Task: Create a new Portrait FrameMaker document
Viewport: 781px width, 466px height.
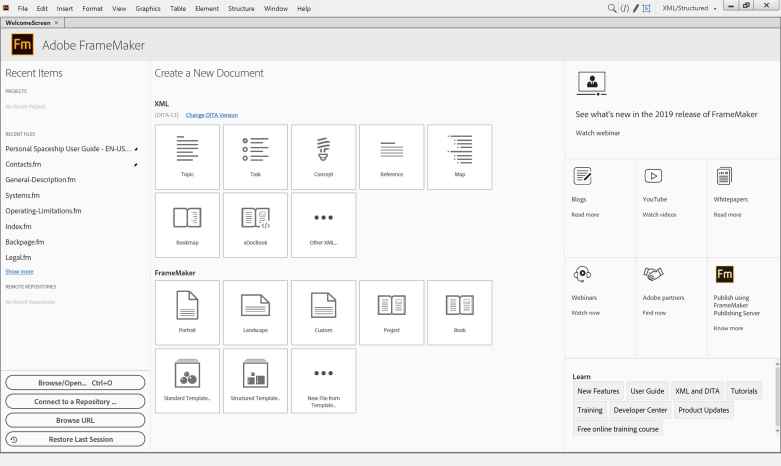Action: (x=187, y=312)
